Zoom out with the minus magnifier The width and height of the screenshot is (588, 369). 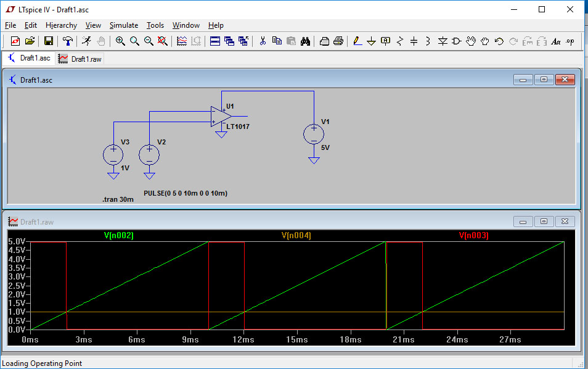(149, 41)
